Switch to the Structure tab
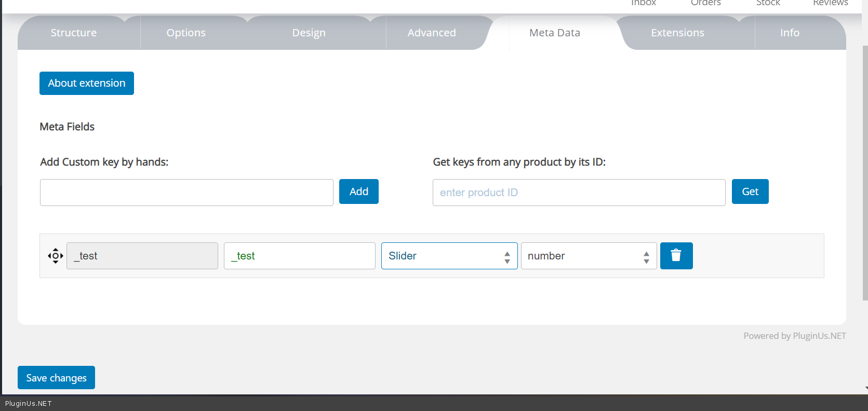Image resolution: width=868 pixels, height=411 pixels. (x=74, y=33)
